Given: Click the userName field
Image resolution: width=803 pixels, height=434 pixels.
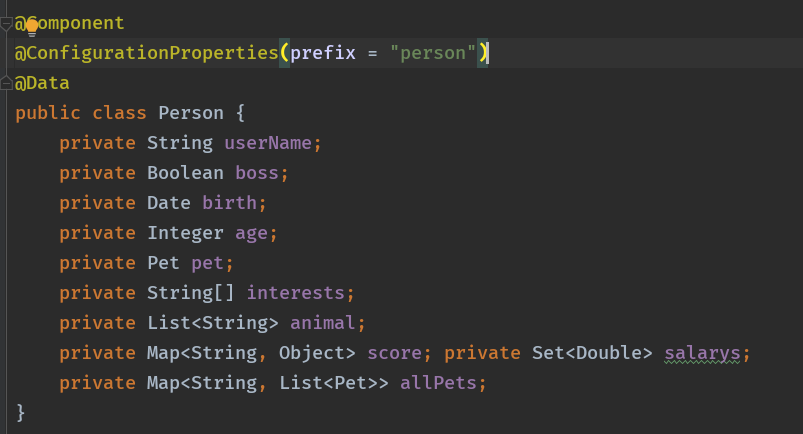Looking at the screenshot, I should [x=268, y=142].
